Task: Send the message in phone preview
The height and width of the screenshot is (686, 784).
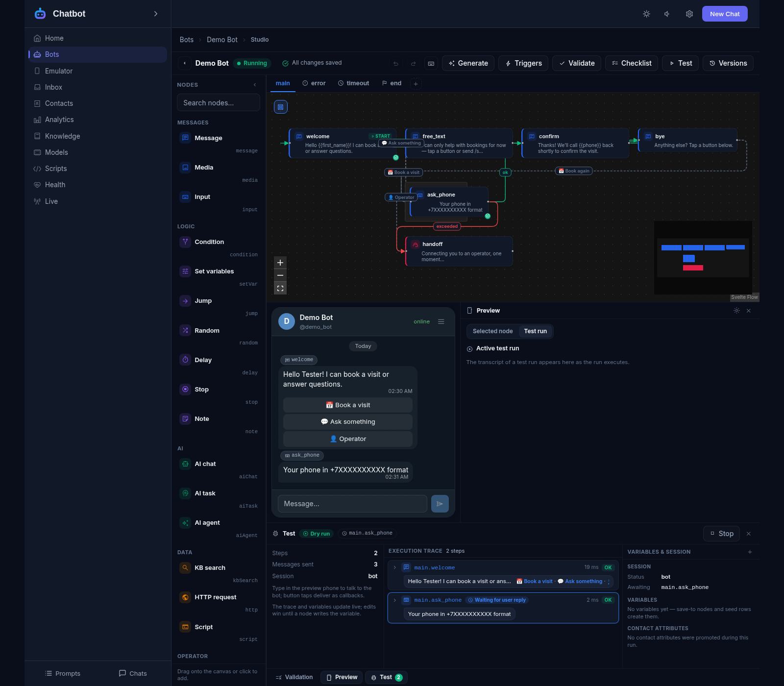Action: coord(440,504)
